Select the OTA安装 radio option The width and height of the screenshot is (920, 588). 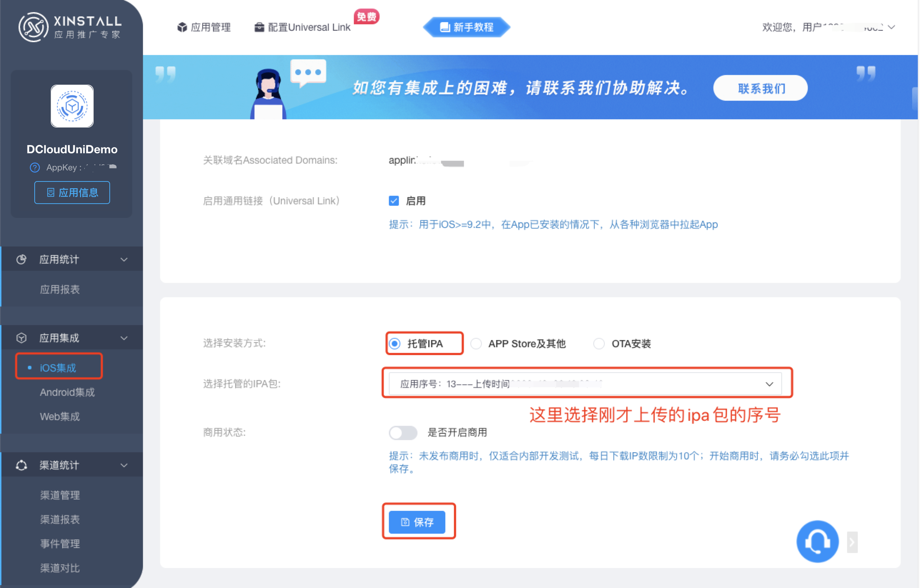tap(599, 344)
